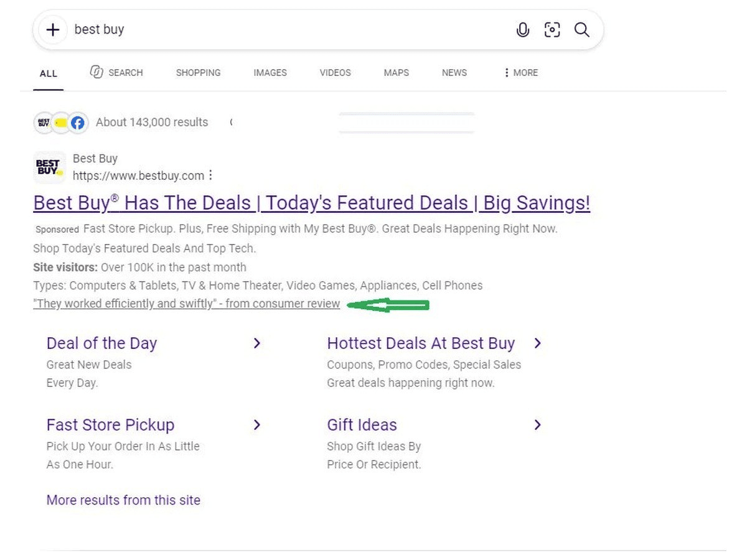Screen dimensions: 747x560
Task: Open visual search camera icon
Action: 552,29
